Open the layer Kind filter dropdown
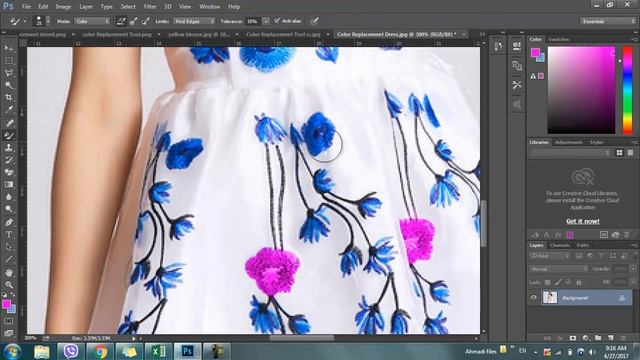Screen dimensions: 640x360 click(x=550, y=256)
